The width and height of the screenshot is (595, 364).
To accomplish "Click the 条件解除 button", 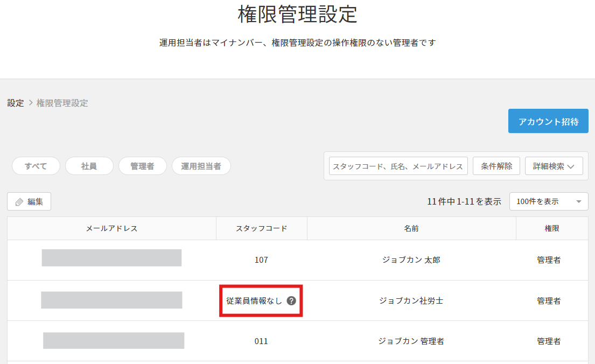I will tap(496, 166).
